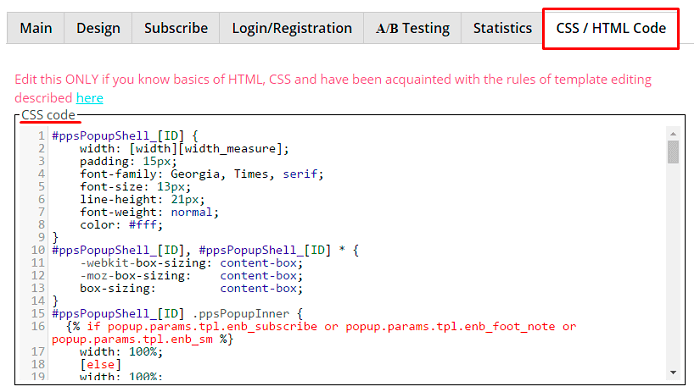Go to the A/B Testing tab
Image resolution: width=700 pixels, height=392 pixels.
[412, 28]
